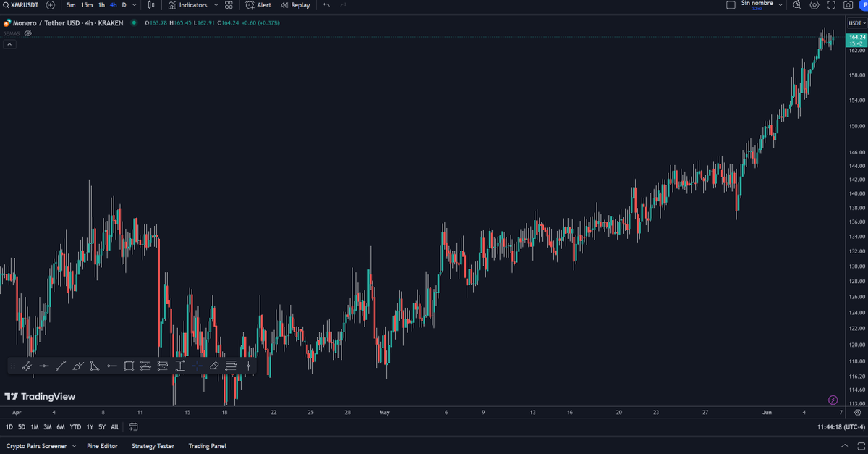Viewport: 868px width, 454px height.
Task: Open the Crypto Pairs Screener tab
Action: coord(36,446)
